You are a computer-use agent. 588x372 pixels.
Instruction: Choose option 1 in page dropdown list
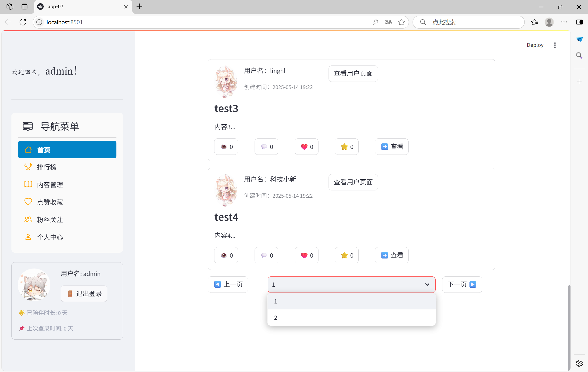coord(351,301)
